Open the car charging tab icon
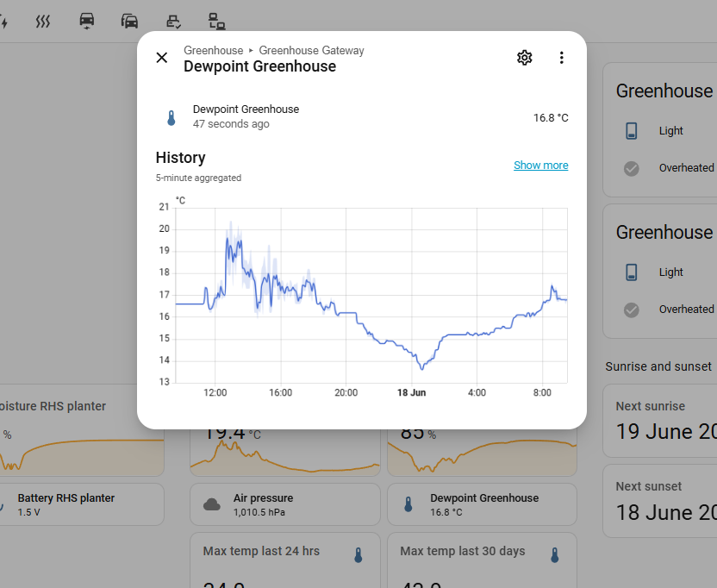The height and width of the screenshot is (588, 717). click(x=87, y=21)
